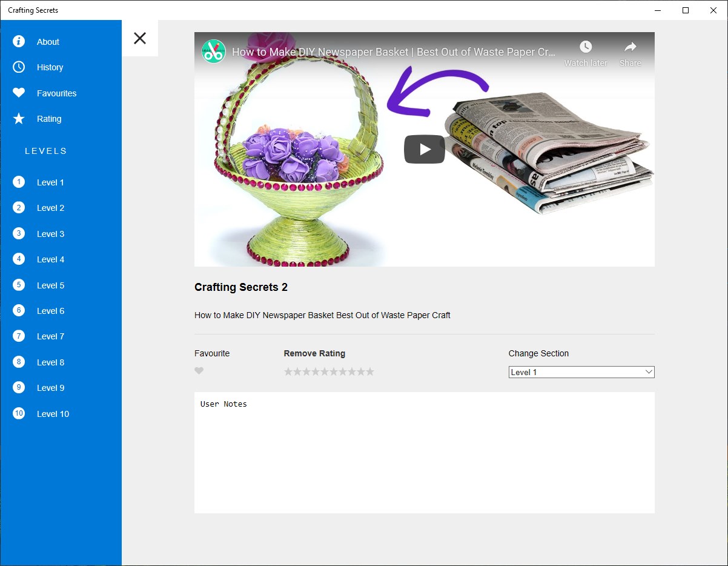This screenshot has width=728, height=566.
Task: Play the newspaper basket video
Action: 425,149
